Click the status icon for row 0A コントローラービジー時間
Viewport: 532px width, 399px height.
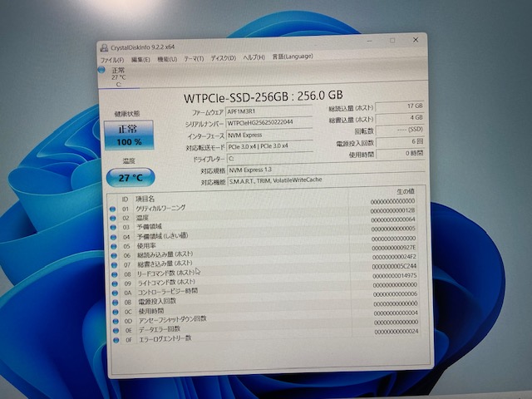tap(115, 293)
